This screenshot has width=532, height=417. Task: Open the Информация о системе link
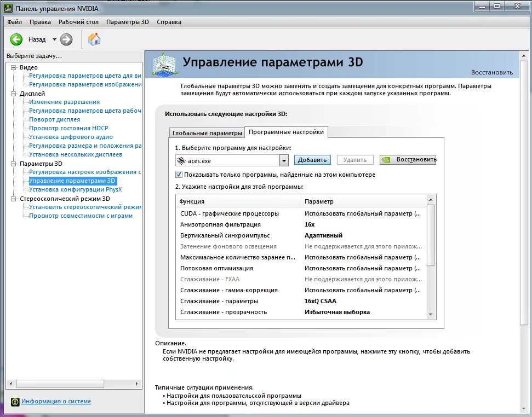[56, 402]
